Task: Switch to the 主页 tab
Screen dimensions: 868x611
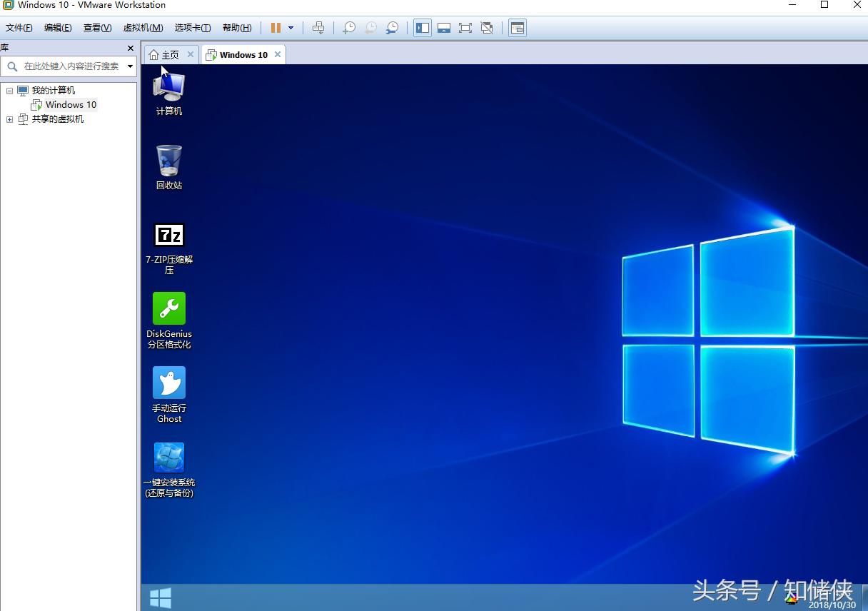Action: 164,55
